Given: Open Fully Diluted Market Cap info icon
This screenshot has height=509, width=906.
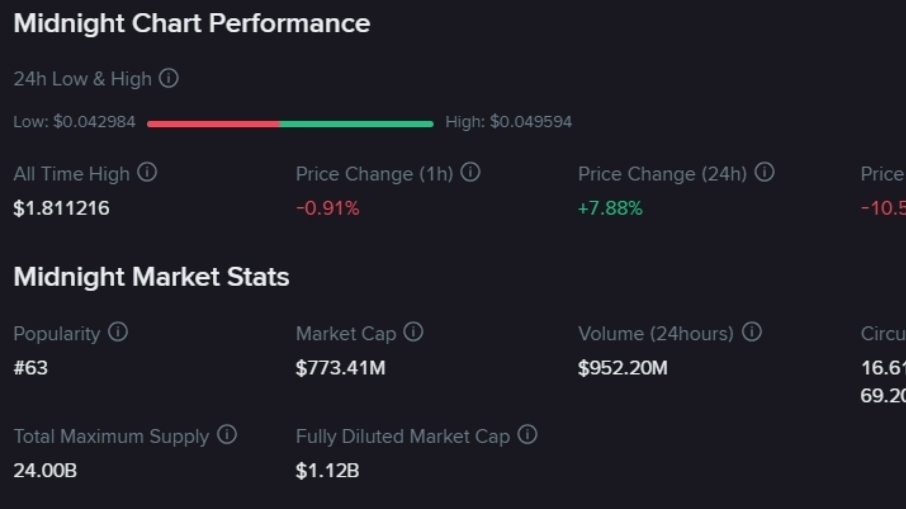Looking at the screenshot, I should point(527,435).
